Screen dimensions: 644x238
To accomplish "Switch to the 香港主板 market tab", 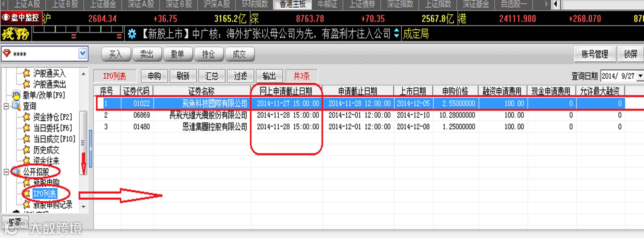I will click(292, 5).
